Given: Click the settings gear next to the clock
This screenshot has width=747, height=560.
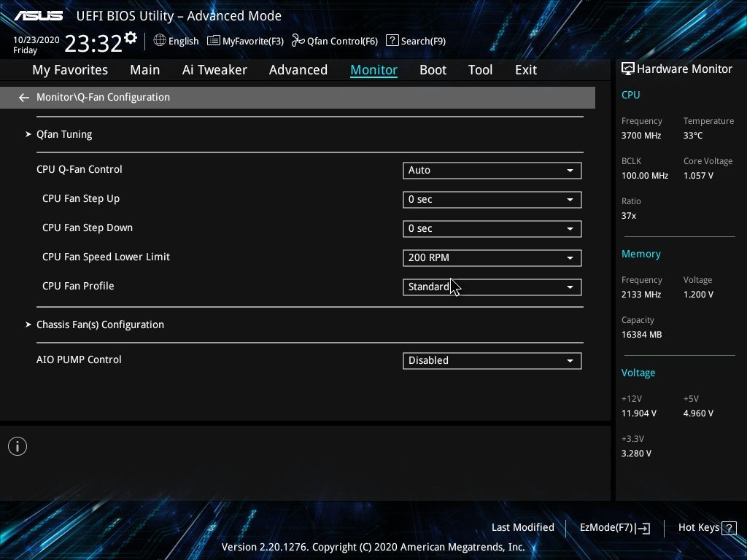Looking at the screenshot, I should [x=131, y=38].
